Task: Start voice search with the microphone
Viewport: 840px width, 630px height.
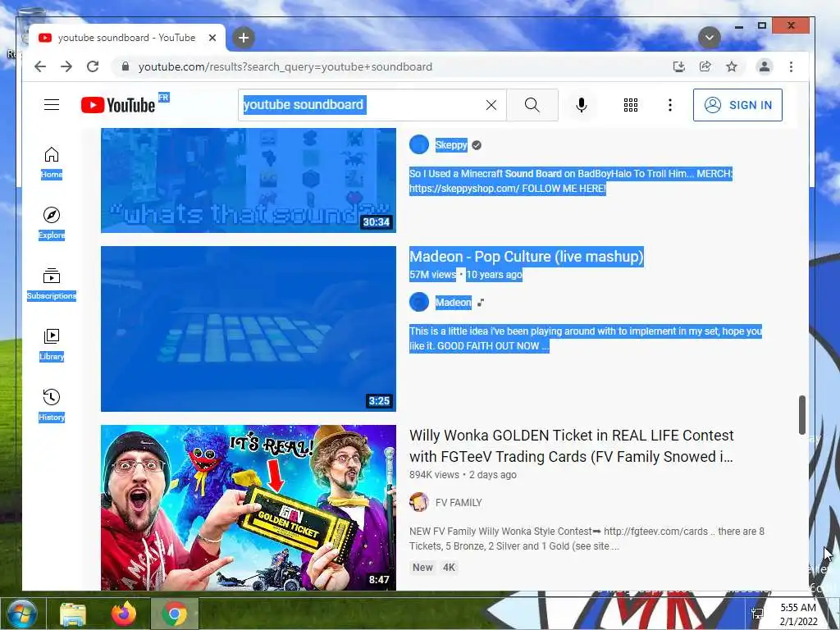Action: (582, 105)
